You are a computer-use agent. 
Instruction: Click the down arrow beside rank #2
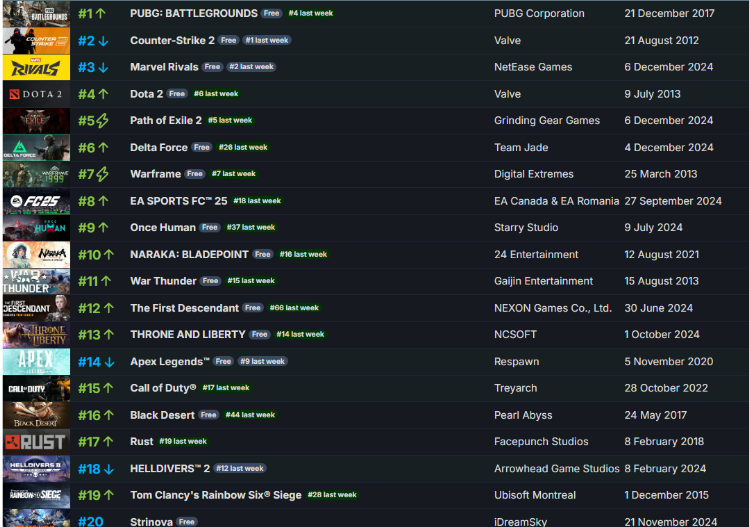tap(103, 41)
